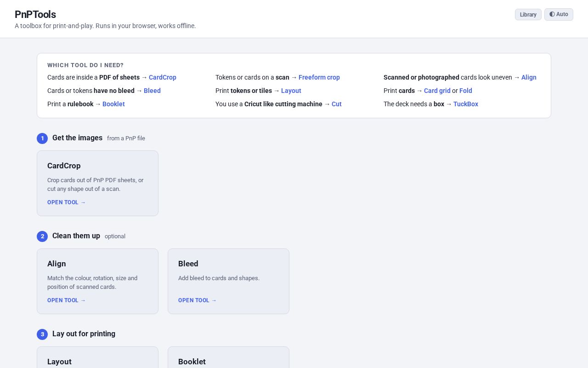Open the Freeform crop link
This screenshot has height=368, width=588.
point(319,77)
